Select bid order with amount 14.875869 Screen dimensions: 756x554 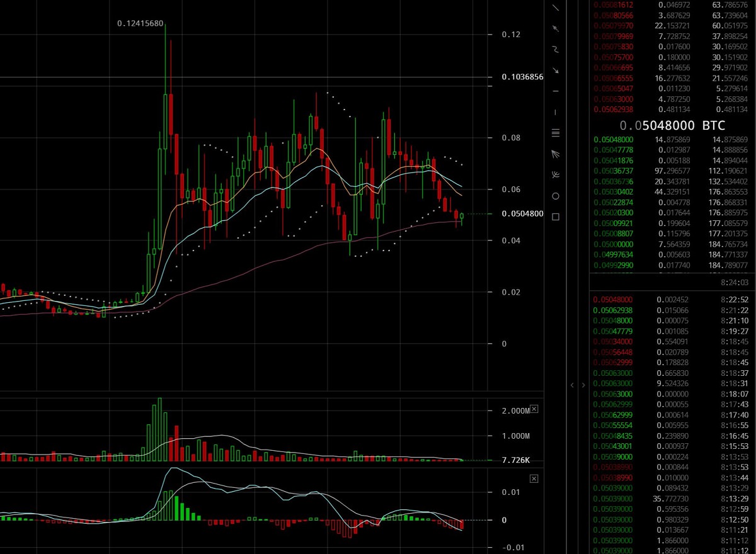pyautogui.click(x=672, y=140)
